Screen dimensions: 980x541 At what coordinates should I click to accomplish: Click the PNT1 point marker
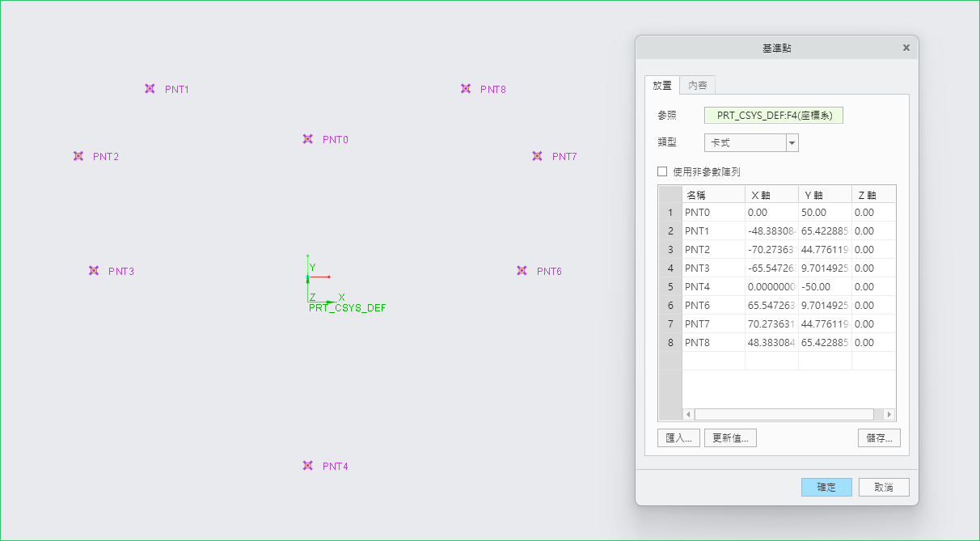150,89
